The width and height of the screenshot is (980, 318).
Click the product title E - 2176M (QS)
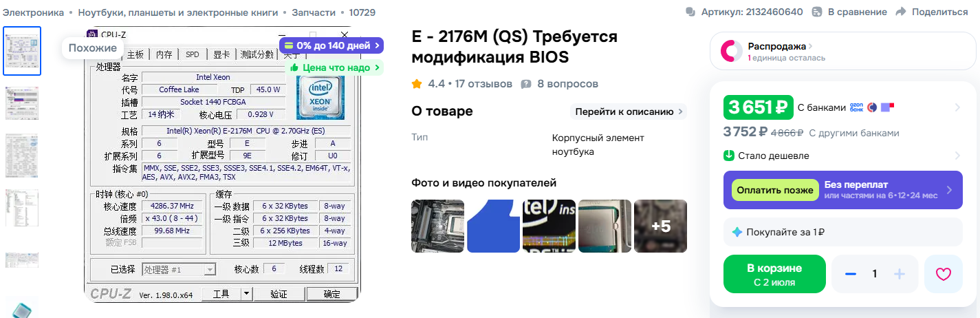pyautogui.click(x=514, y=47)
